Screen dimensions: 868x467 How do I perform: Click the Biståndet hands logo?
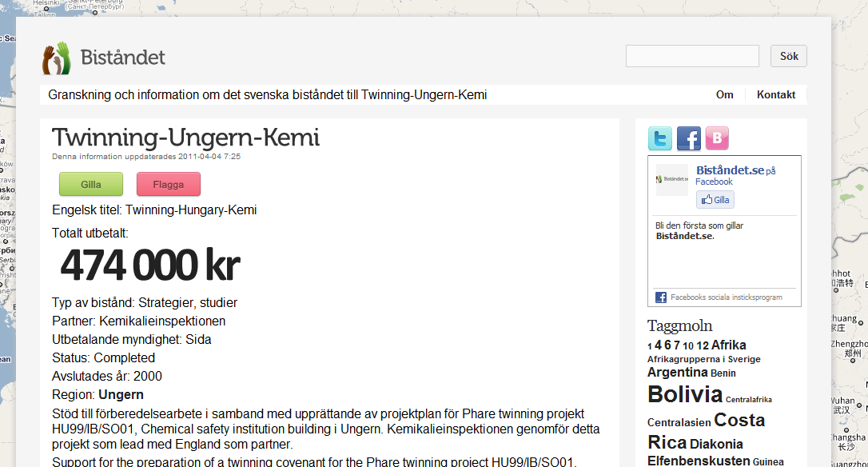(58, 58)
